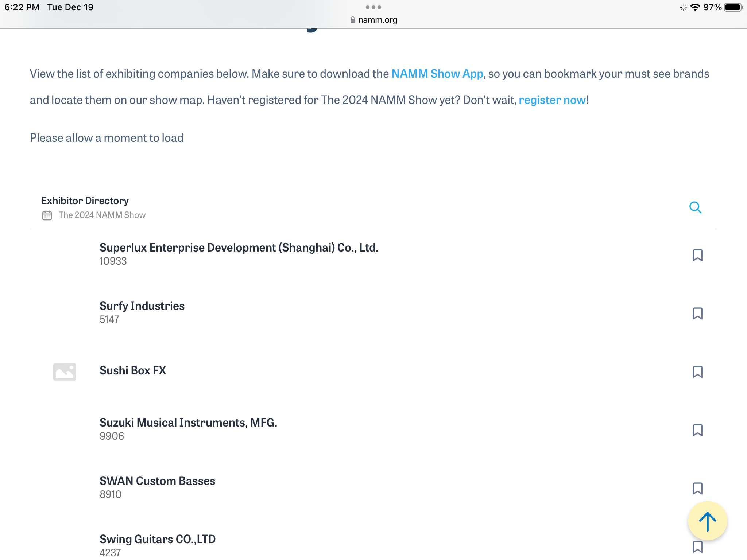The height and width of the screenshot is (560, 747).
Task: Select booth number 8910
Action: [111, 494]
